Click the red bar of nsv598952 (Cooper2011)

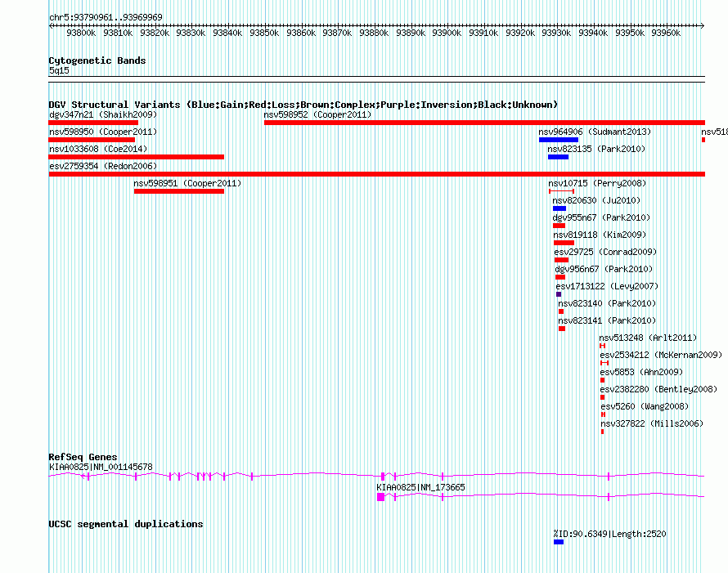point(484,123)
